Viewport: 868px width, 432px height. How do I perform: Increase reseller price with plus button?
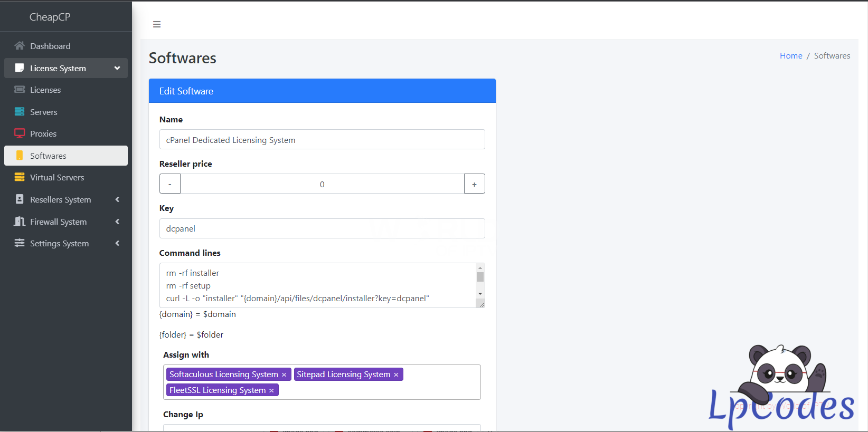474,184
